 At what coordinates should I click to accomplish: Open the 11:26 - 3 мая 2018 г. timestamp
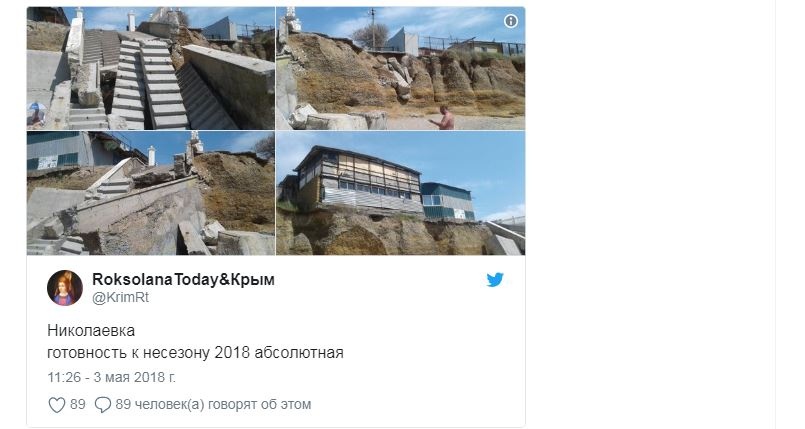point(111,377)
